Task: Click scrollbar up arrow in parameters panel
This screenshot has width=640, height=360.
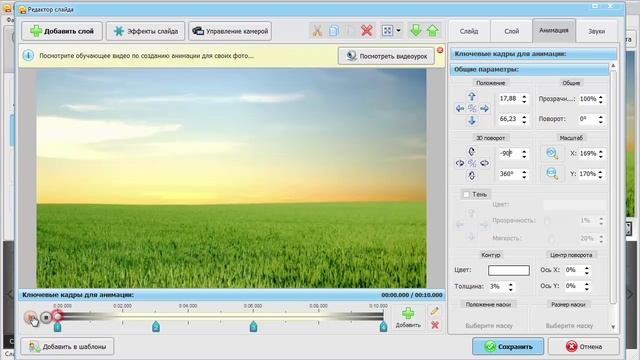Action: click(x=613, y=66)
